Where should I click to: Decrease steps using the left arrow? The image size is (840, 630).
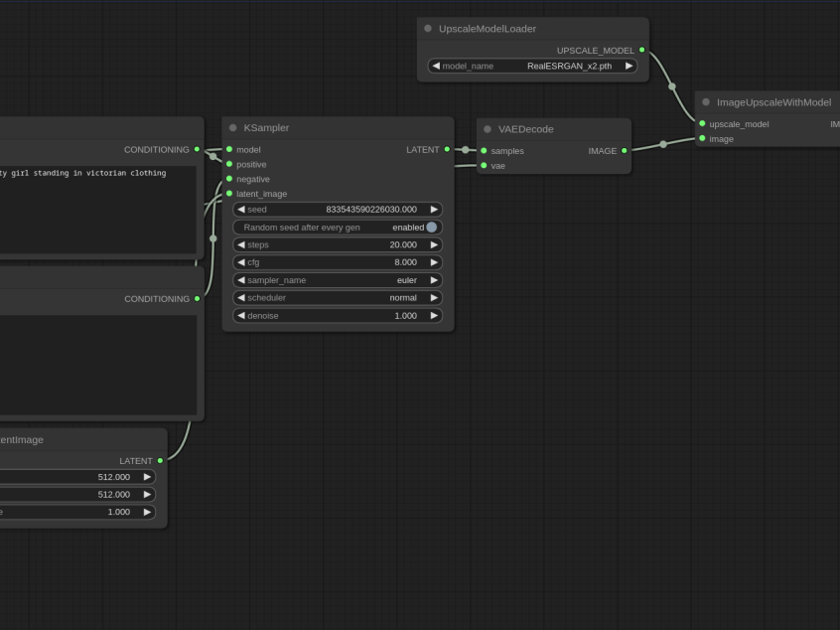(241, 244)
